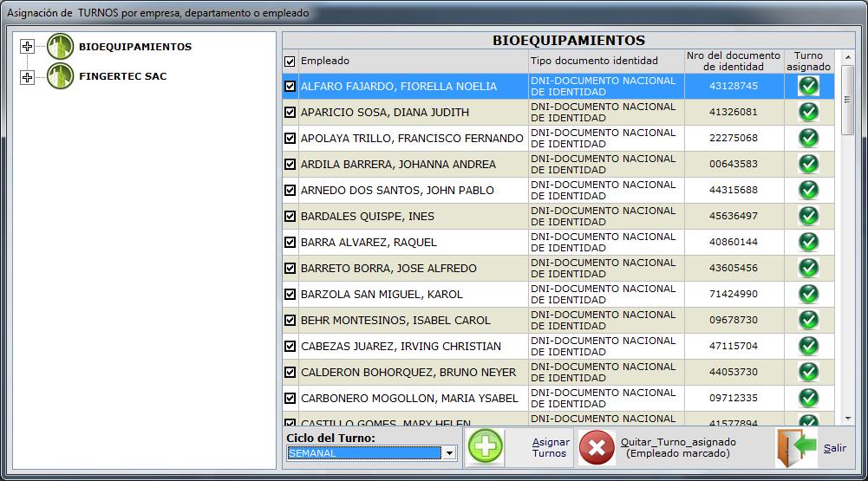
Task: Uncheck BARRETO BORRA, JOSE ALFREDO checkbox
Action: (290, 269)
